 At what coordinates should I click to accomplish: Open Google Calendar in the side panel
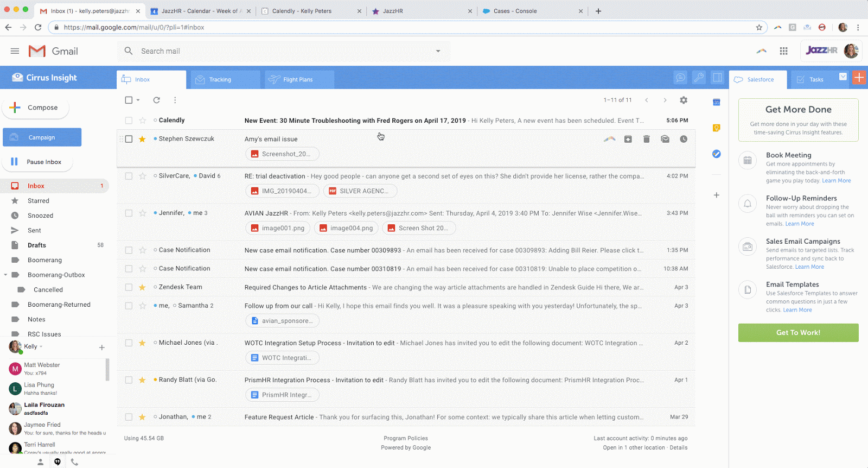click(716, 102)
